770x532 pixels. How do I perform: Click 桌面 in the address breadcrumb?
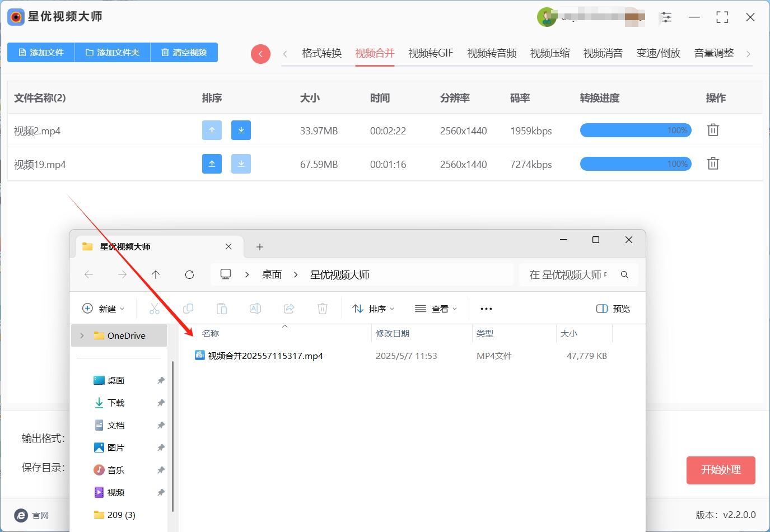(x=272, y=274)
